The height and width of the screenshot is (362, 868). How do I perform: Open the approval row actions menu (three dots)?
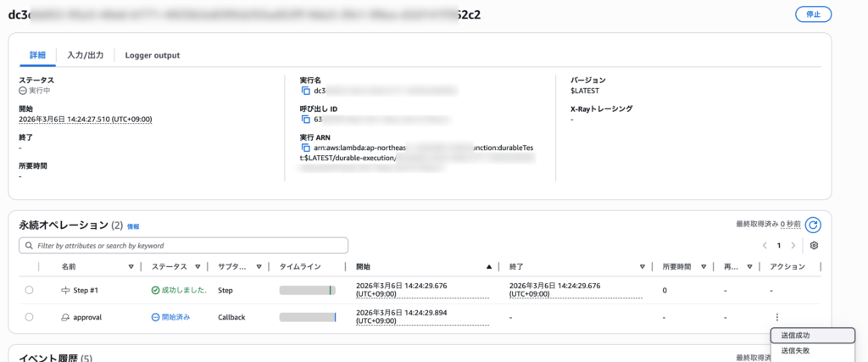(x=776, y=317)
